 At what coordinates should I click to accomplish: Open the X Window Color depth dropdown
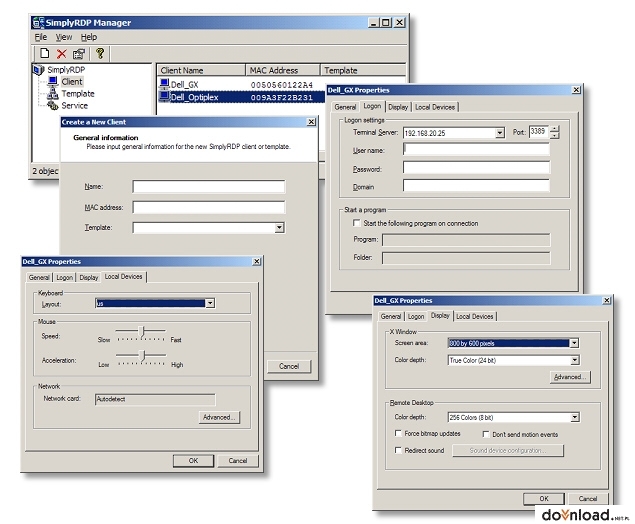pyautogui.click(x=575, y=360)
